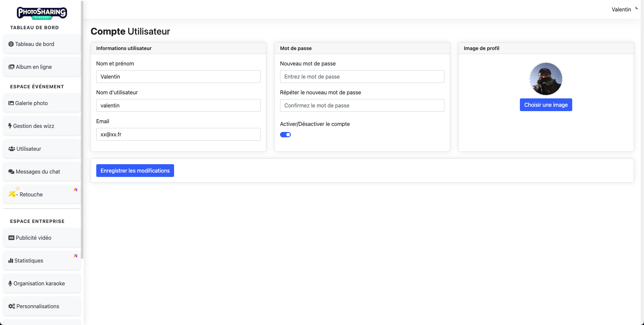Click the Utilisateur people icon

pyautogui.click(x=12, y=149)
